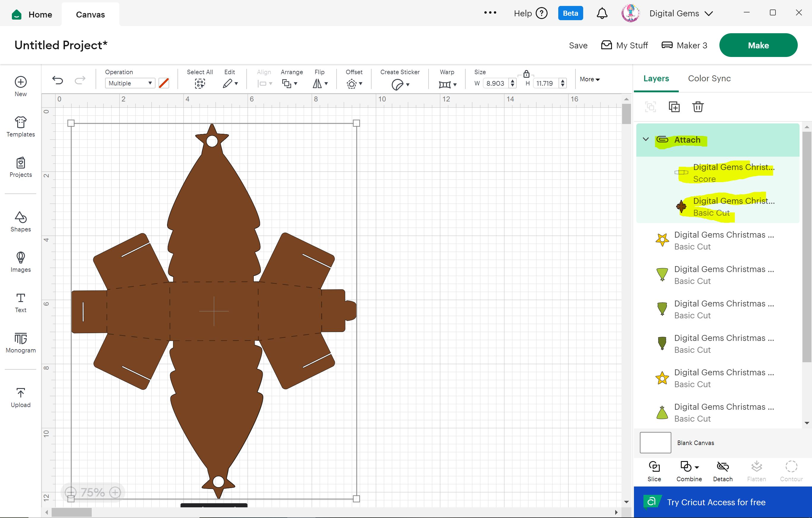
Task: Open the Operation dropdown
Action: coord(130,83)
